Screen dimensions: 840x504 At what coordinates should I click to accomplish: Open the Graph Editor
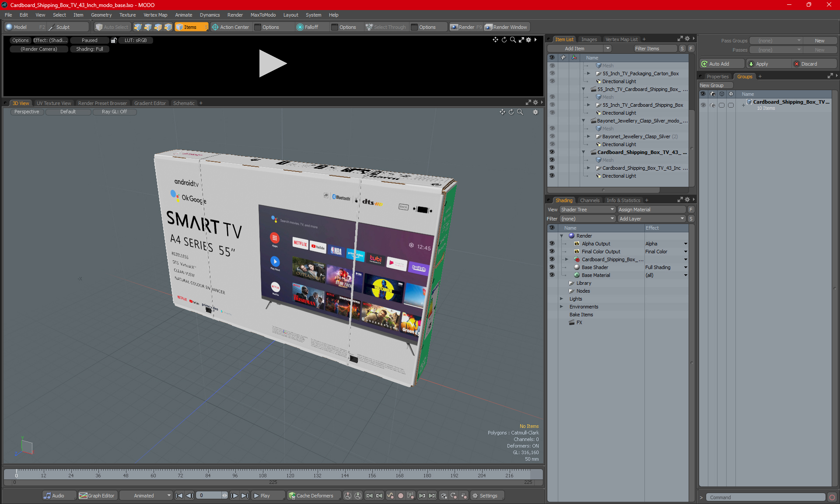(x=97, y=496)
